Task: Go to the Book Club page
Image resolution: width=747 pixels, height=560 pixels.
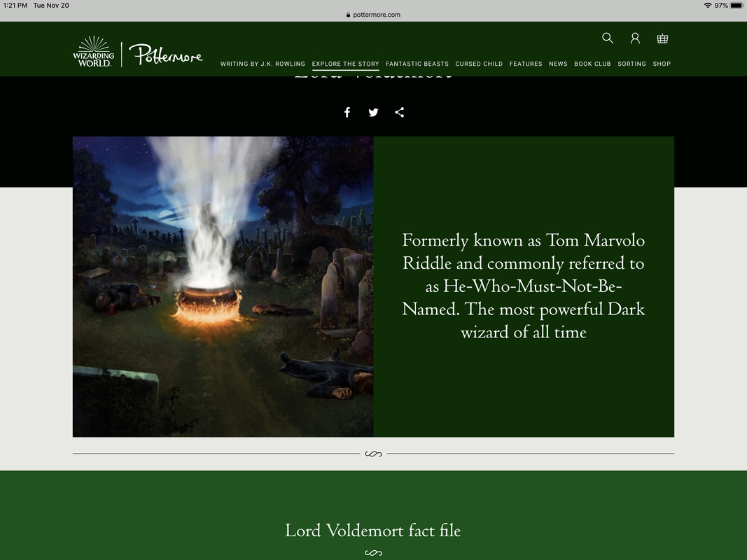Action: pyautogui.click(x=592, y=64)
